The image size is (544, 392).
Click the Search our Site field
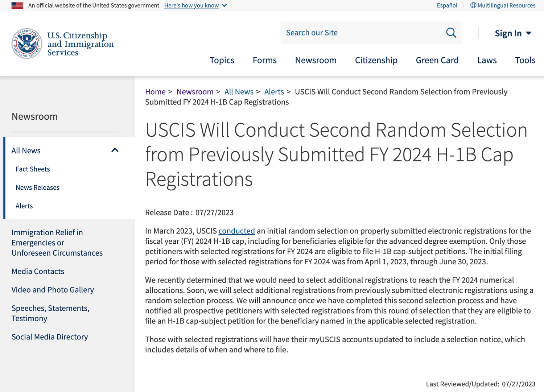[363, 33]
